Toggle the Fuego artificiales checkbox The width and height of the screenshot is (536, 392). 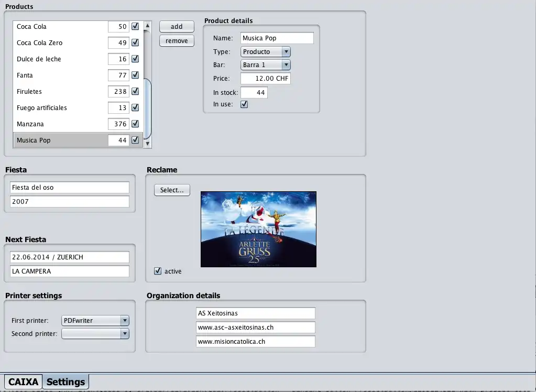click(135, 107)
